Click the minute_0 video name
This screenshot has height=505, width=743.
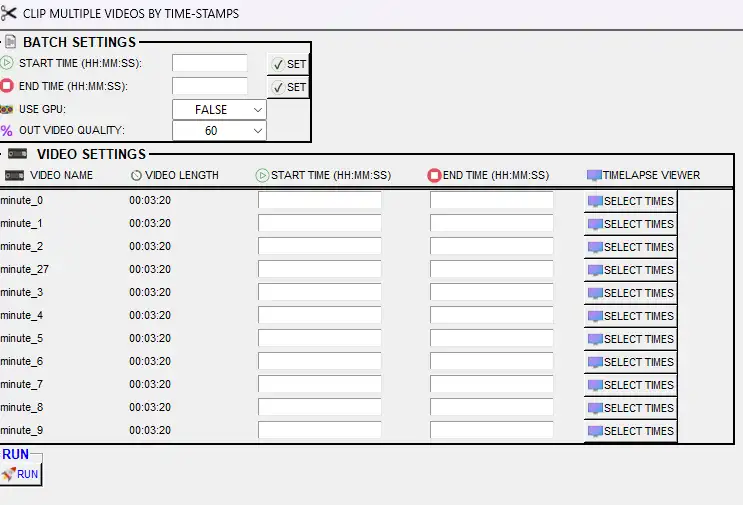(x=22, y=200)
